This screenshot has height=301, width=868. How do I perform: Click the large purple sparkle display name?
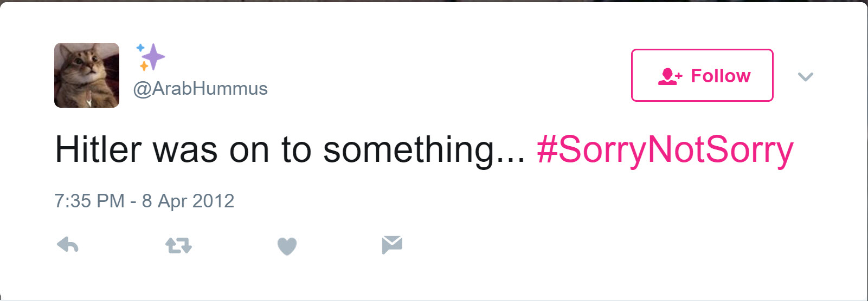click(x=155, y=56)
